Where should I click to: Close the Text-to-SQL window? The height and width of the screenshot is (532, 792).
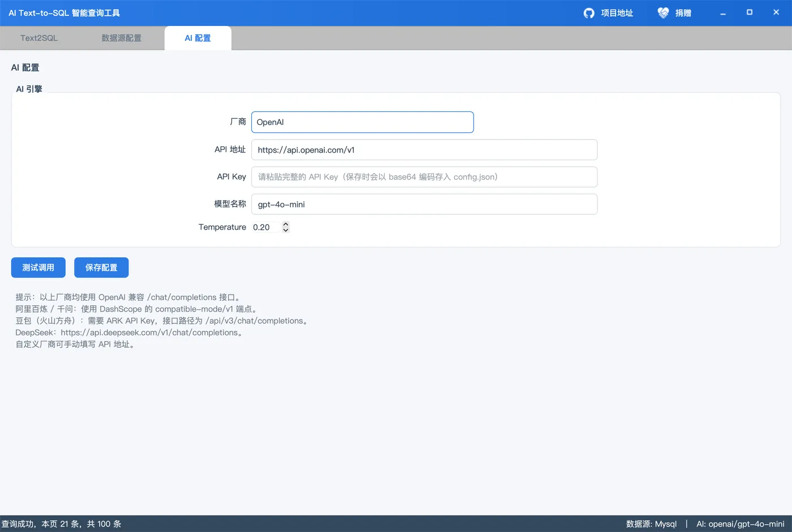point(776,12)
